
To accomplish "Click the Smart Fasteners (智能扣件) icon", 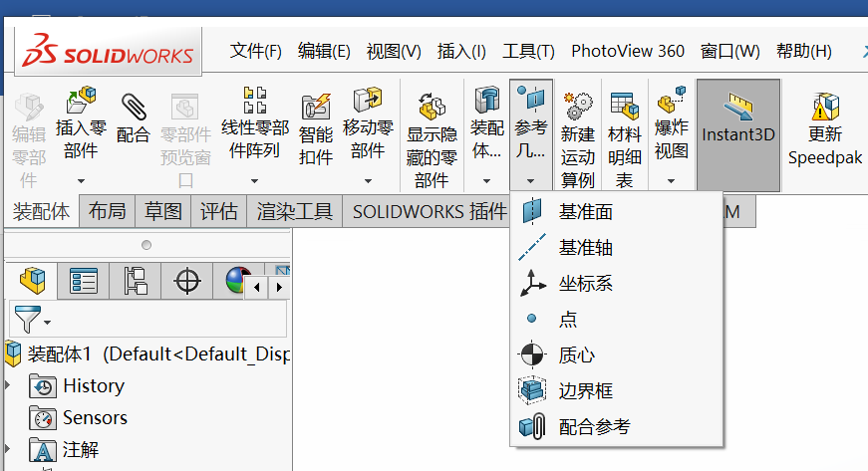I will pos(316,107).
